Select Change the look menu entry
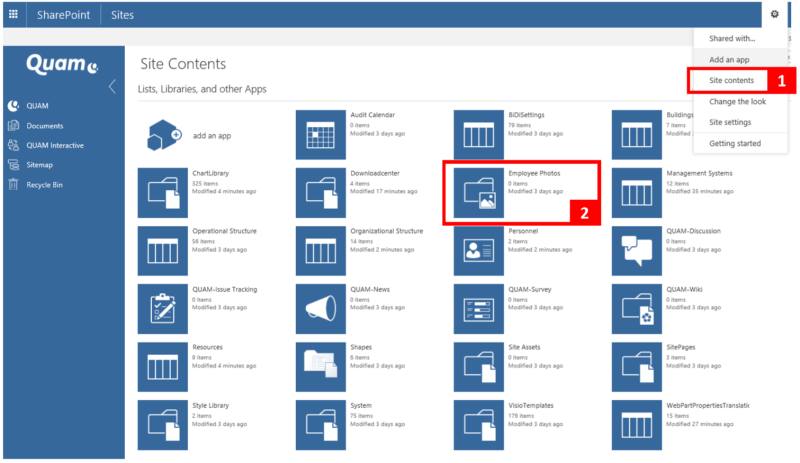800x463 pixels. pos(736,101)
